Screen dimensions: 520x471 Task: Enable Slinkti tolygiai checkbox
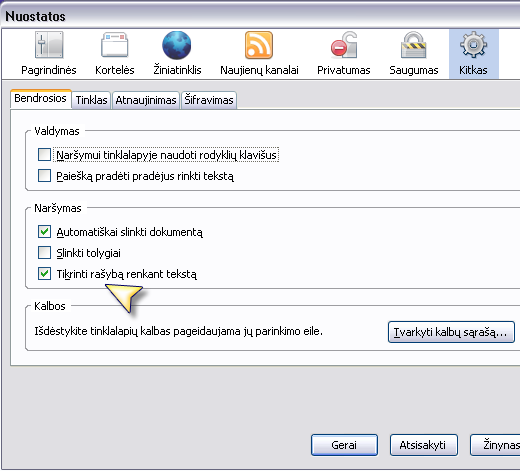pyautogui.click(x=44, y=253)
